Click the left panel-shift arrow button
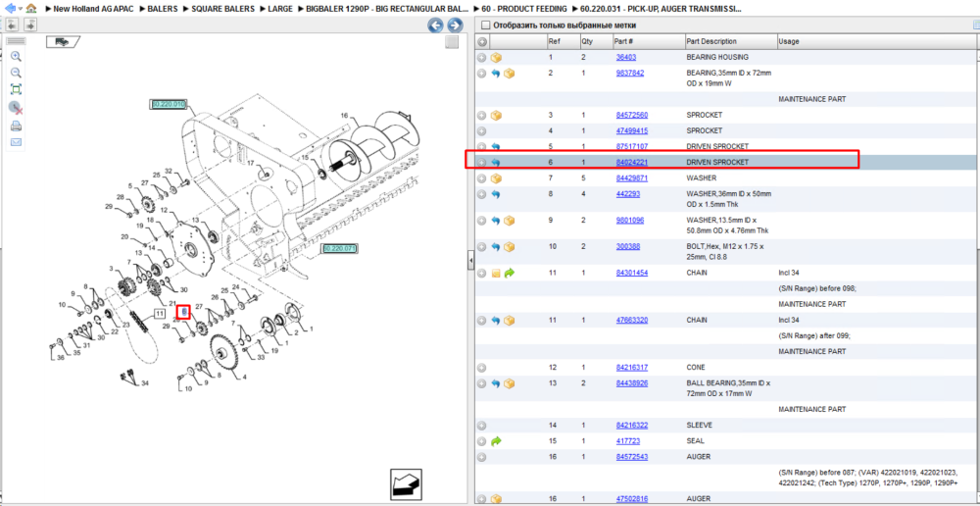980x506 pixels. [12, 25]
